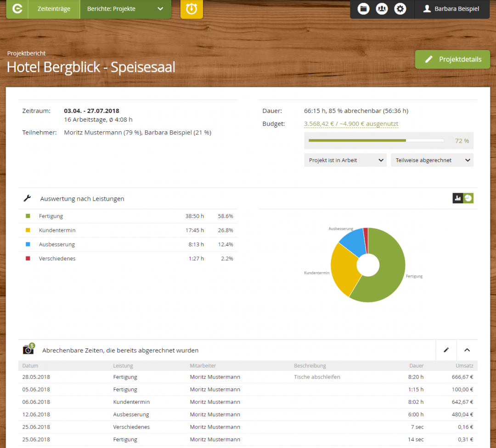Collapse the billed times section with the chevron
This screenshot has height=448, width=496.
467,349
